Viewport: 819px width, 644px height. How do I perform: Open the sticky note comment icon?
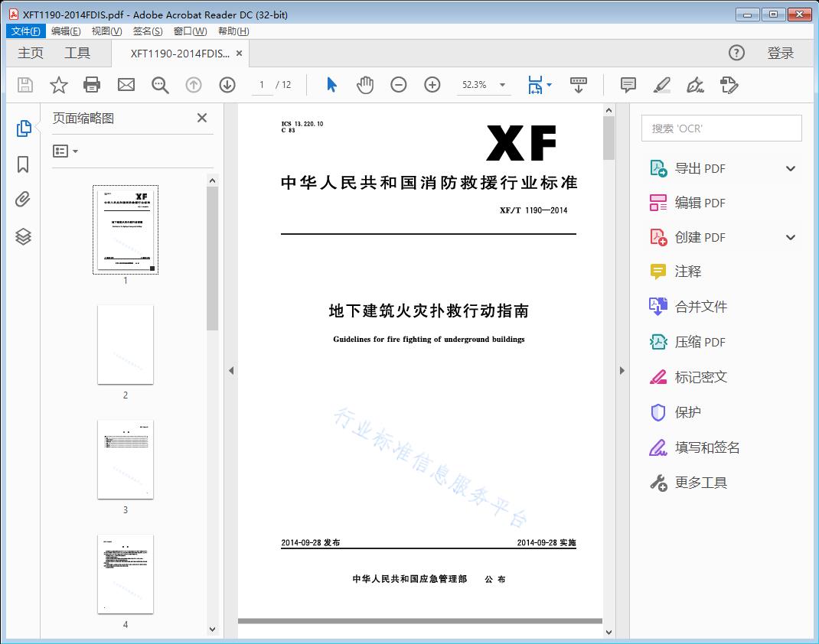(x=627, y=85)
